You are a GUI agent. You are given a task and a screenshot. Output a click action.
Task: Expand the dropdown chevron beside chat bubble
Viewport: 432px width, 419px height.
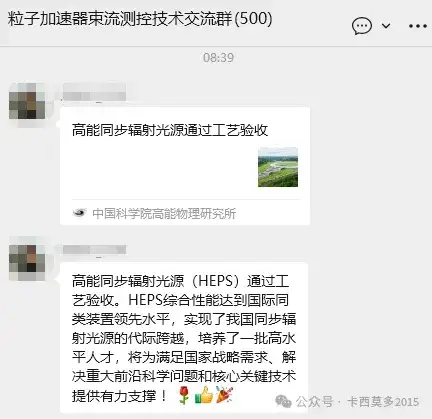point(386,26)
